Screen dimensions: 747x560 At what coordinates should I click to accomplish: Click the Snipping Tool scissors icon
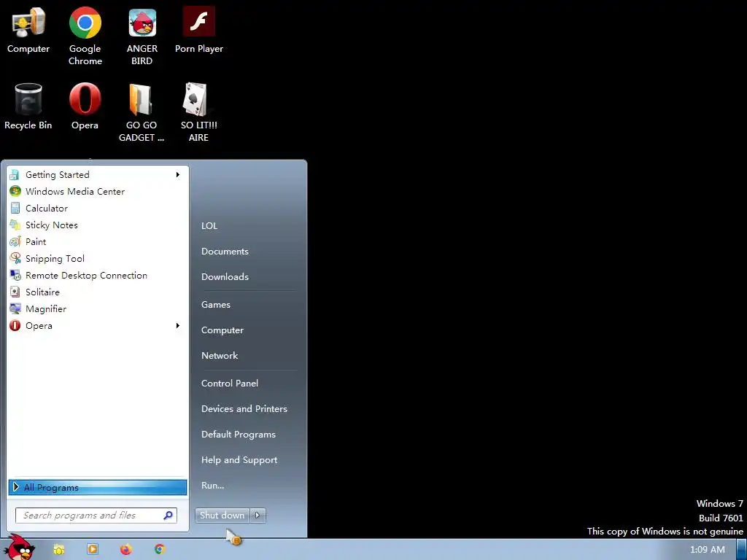point(15,258)
